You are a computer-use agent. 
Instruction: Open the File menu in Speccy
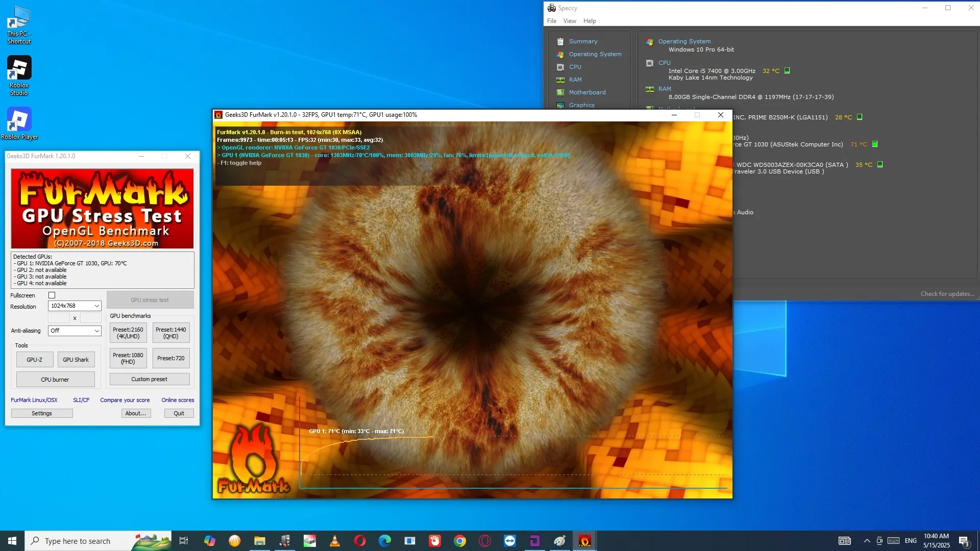[x=552, y=21]
